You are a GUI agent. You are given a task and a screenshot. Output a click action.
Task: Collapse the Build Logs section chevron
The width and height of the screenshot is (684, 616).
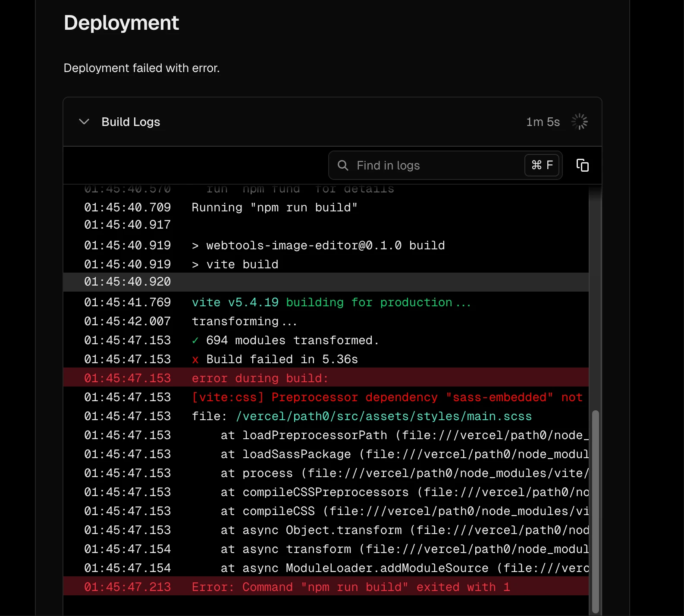[x=84, y=122]
